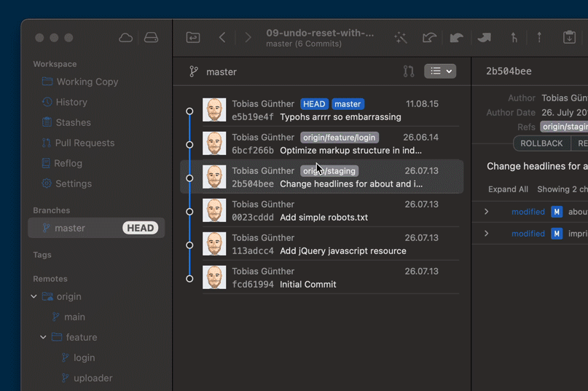This screenshot has width=588, height=391.
Task: Select Stashes in the Workspace sidebar
Action: pos(73,123)
